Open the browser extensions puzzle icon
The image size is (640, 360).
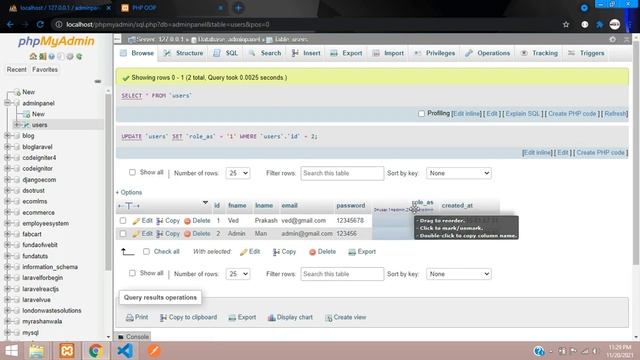coord(600,24)
